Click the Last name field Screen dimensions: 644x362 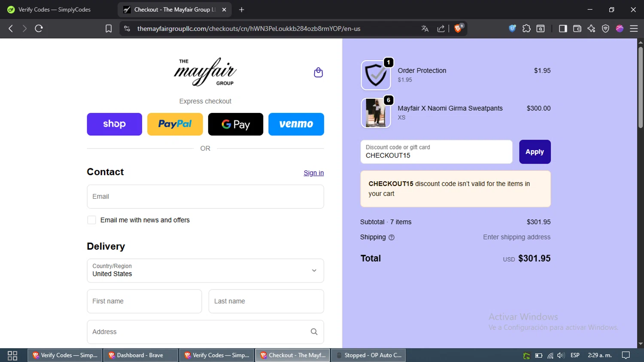coord(266,301)
